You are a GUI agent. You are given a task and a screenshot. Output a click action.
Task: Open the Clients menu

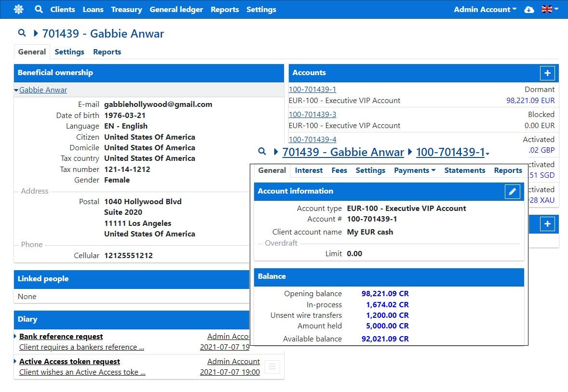coord(63,10)
